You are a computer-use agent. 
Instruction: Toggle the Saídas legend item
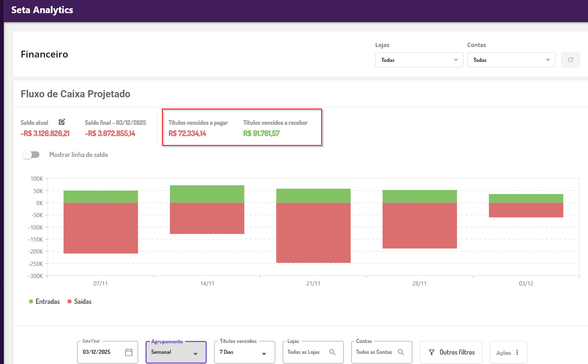(x=80, y=302)
